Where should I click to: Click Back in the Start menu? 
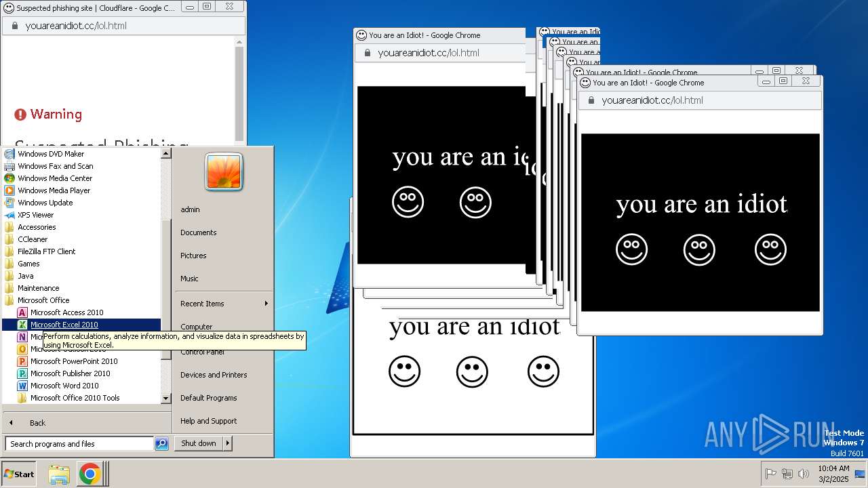[37, 423]
